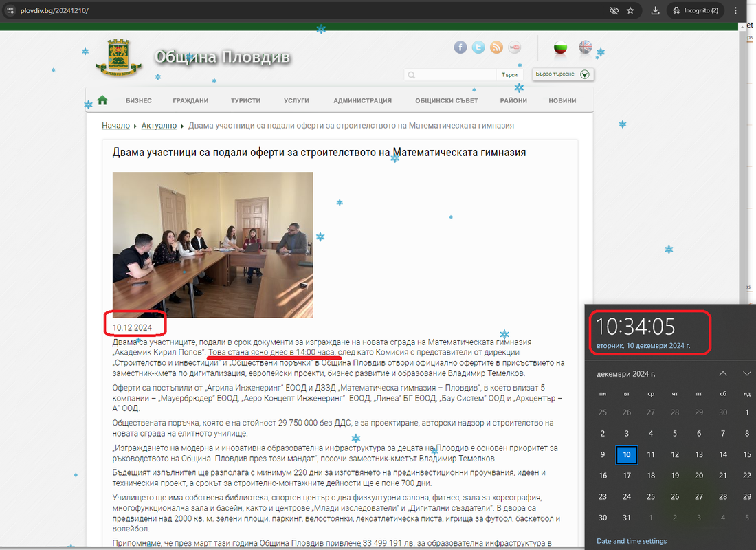Viewport: 756px width, 550px height.
Task: Go to home page via house icon
Action: click(x=102, y=100)
